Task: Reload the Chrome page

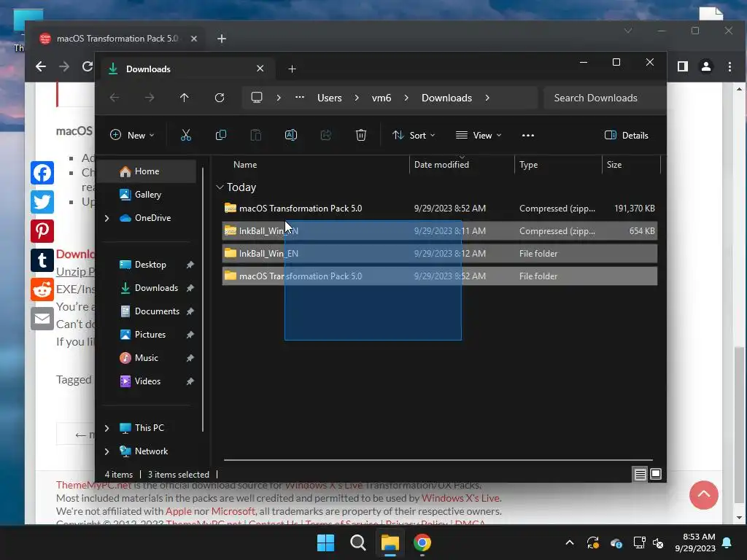Action: coord(88,66)
